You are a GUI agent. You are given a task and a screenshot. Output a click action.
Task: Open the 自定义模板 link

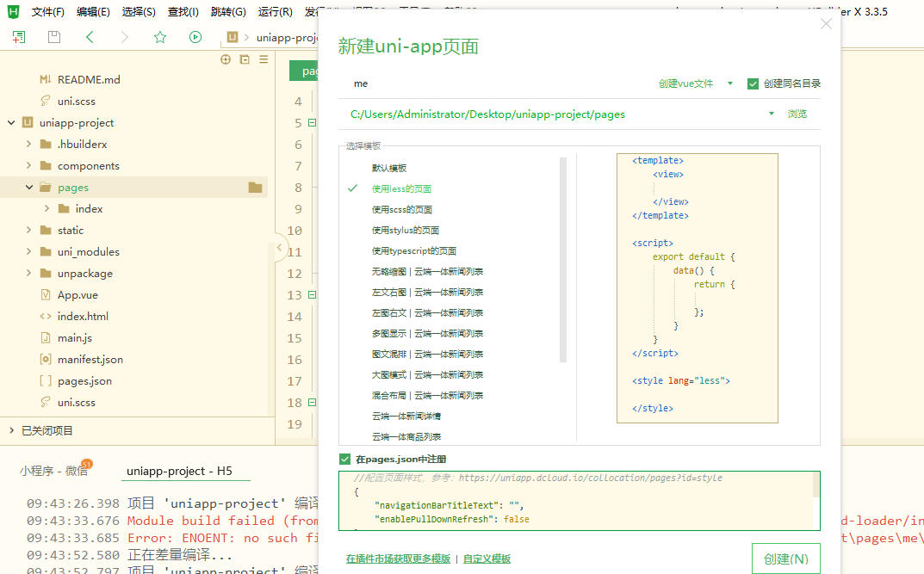[487, 559]
